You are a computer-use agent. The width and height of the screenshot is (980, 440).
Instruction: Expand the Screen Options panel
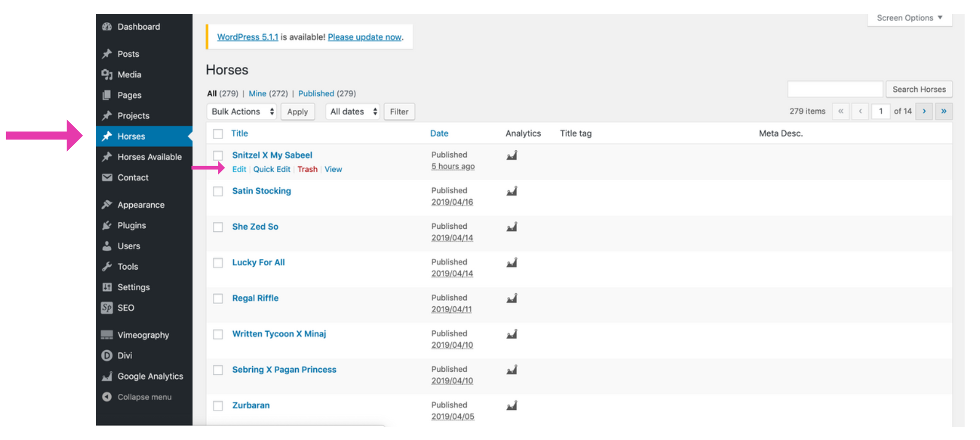(x=909, y=18)
